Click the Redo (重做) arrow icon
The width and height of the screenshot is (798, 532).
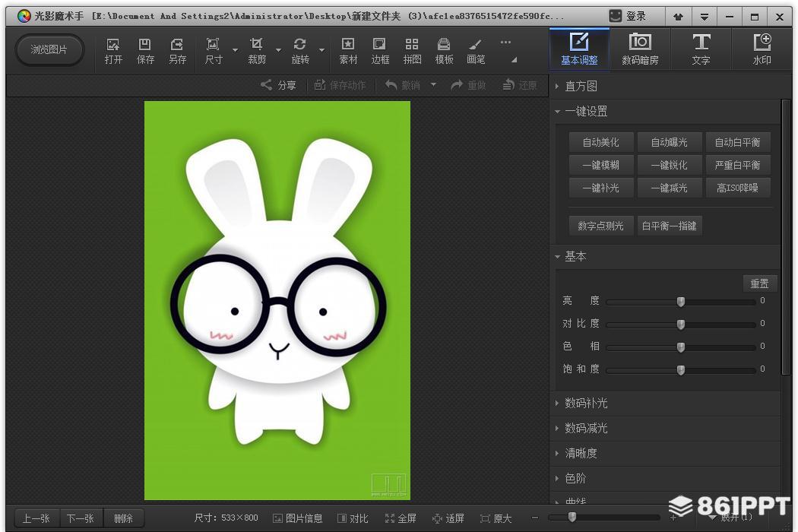457,84
